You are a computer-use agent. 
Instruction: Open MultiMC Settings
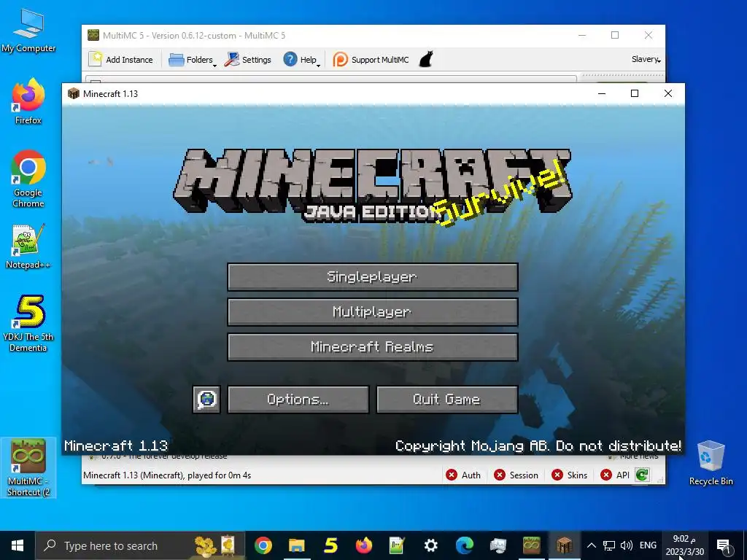pyautogui.click(x=248, y=60)
